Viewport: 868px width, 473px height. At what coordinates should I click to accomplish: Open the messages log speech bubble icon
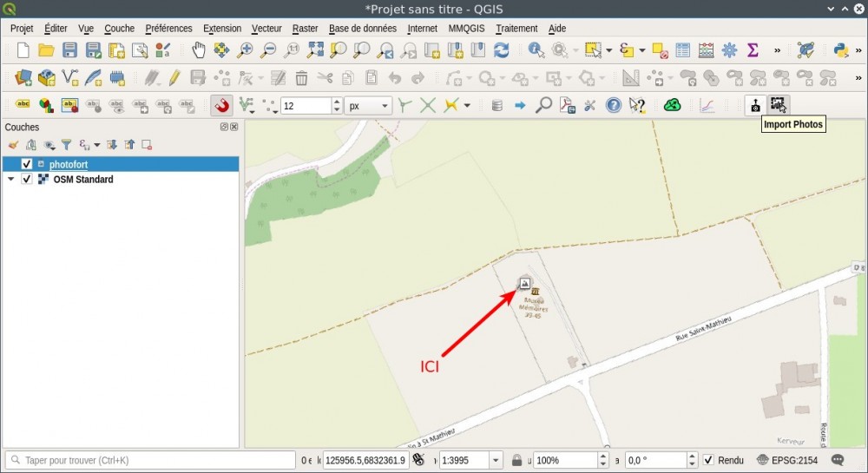pyautogui.click(x=838, y=460)
